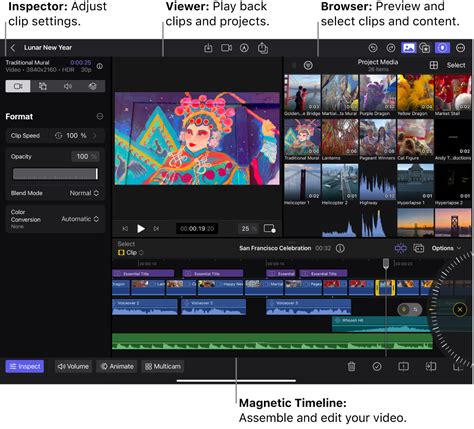Screen dimensions: 474x429
Task: Switch browser grid view layout
Action: (x=434, y=65)
